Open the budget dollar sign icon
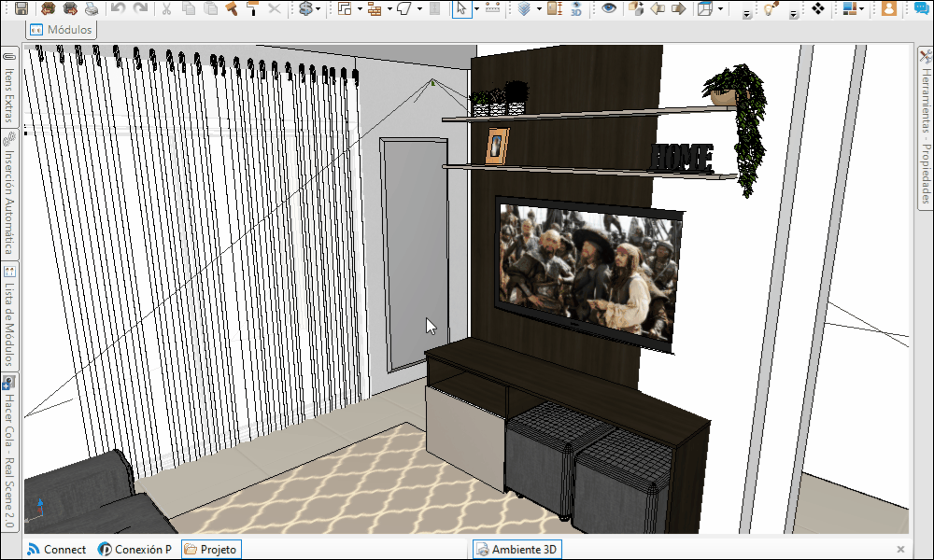Image resolution: width=934 pixels, height=560 pixels. [x=306, y=9]
